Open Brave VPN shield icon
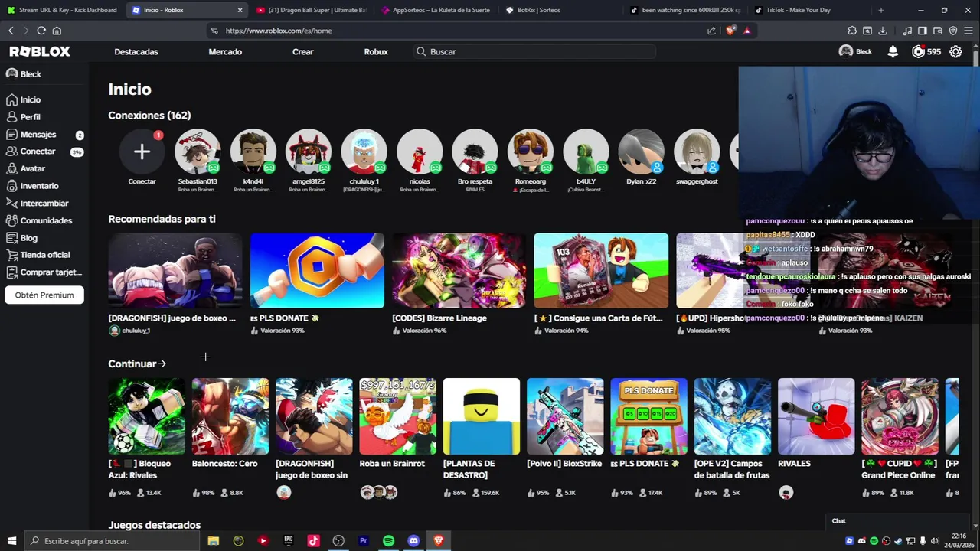980x551 pixels. [x=953, y=31]
